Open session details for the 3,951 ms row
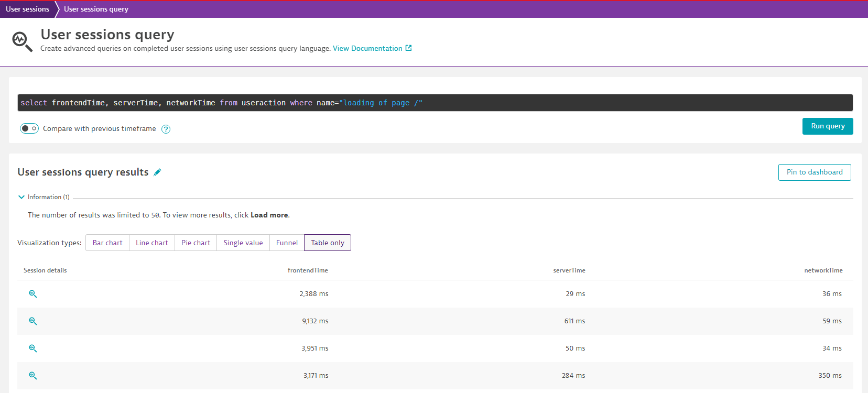The height and width of the screenshot is (393, 868). point(33,348)
